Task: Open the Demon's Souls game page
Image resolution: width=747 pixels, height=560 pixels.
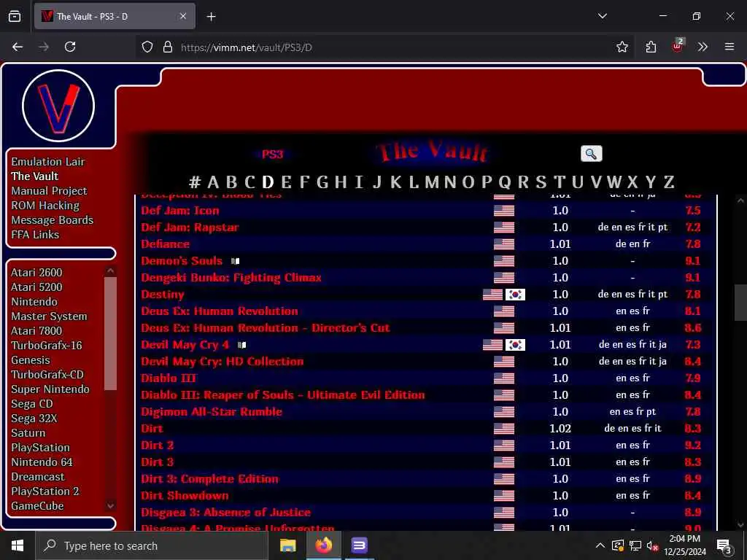Action: pyautogui.click(x=182, y=261)
